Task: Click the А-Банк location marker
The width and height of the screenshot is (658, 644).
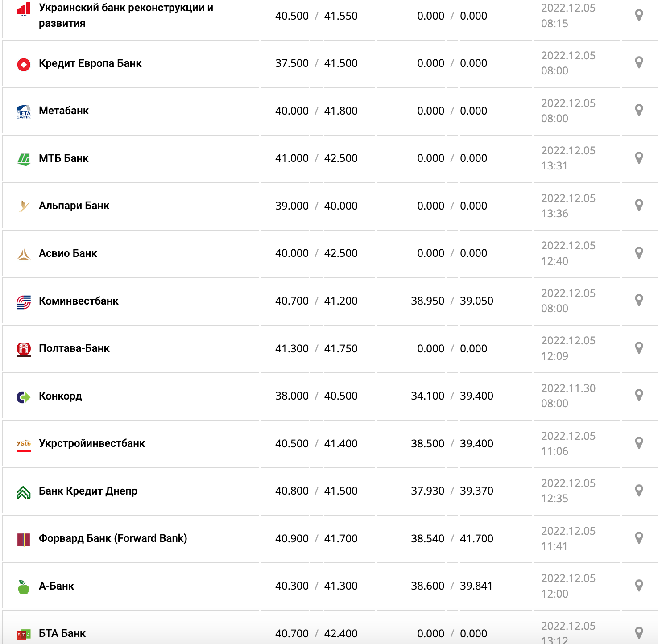Action: [x=639, y=585]
